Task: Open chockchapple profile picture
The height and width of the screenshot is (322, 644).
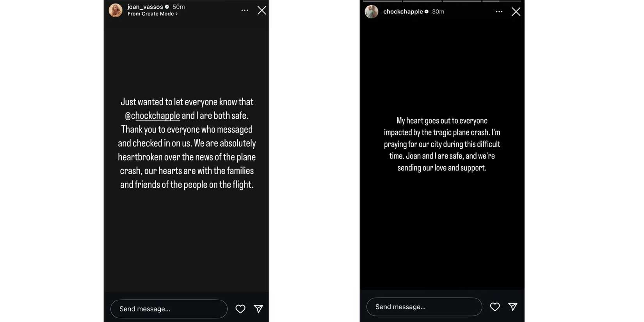Action: tap(372, 12)
